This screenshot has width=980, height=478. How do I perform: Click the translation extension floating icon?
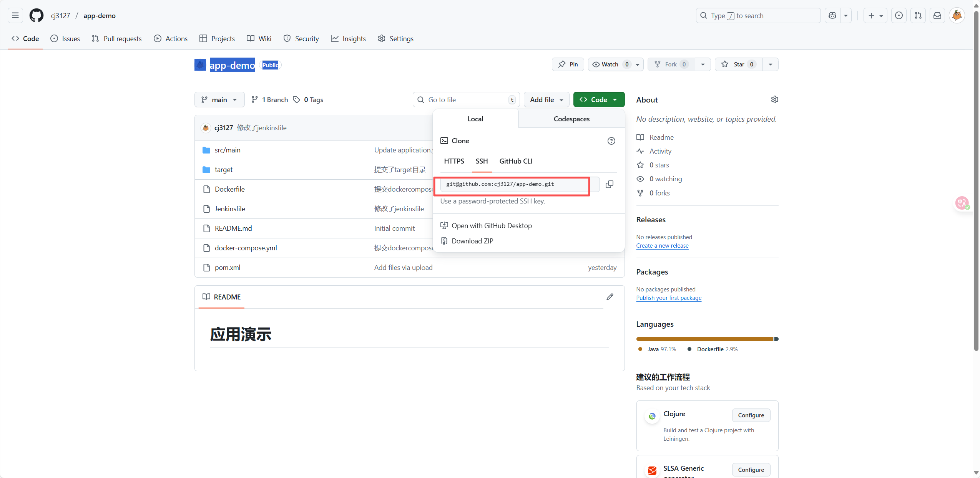[962, 203]
